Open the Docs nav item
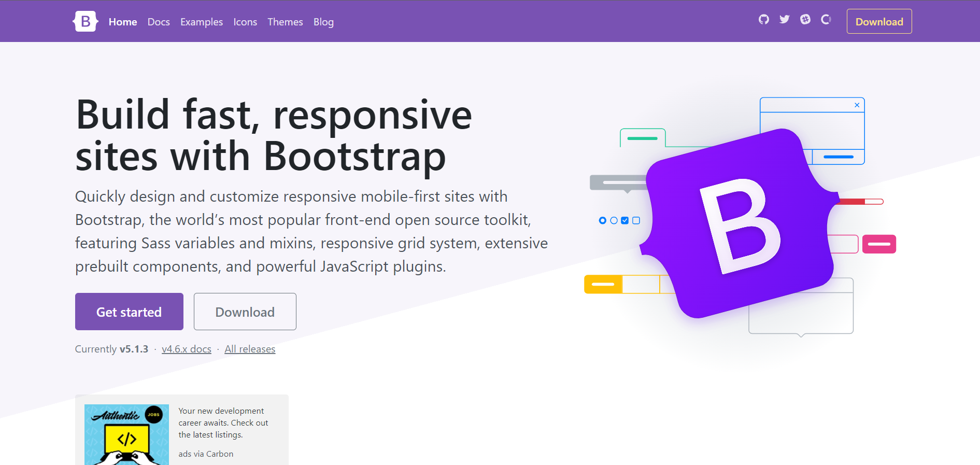Viewport: 980px width, 465px height. (x=159, y=22)
